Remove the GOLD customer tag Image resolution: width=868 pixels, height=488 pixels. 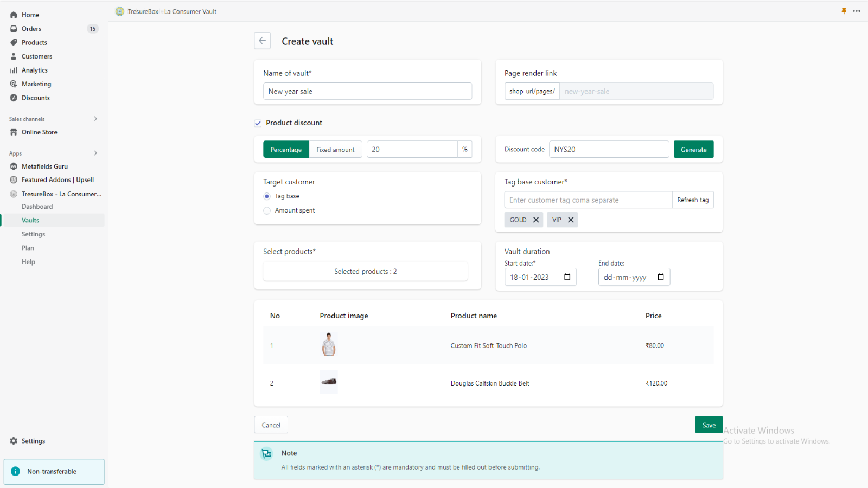pos(535,220)
